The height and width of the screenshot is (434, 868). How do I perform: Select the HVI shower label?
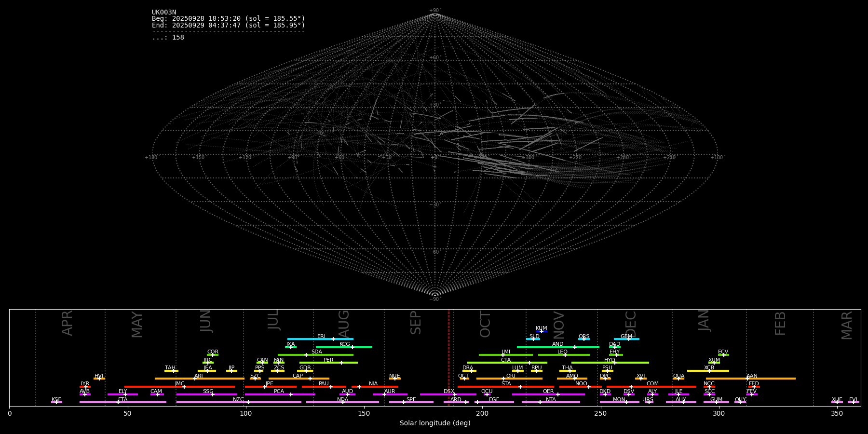click(99, 376)
